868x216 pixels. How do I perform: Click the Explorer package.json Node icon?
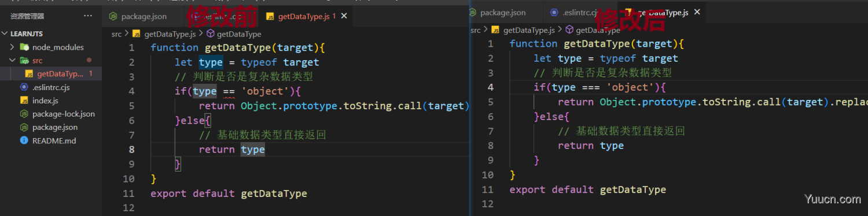pos(24,127)
